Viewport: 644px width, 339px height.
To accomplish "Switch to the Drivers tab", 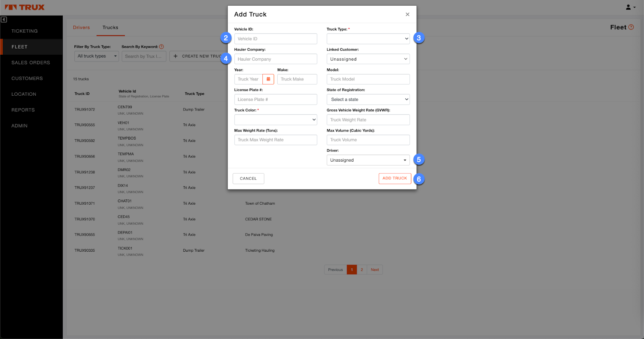I will (81, 28).
